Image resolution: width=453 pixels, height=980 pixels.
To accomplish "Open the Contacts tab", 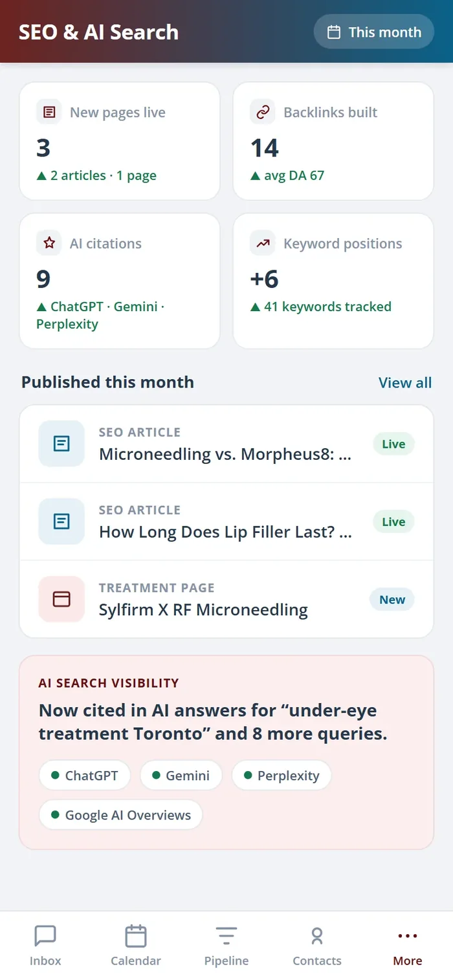I will [317, 945].
